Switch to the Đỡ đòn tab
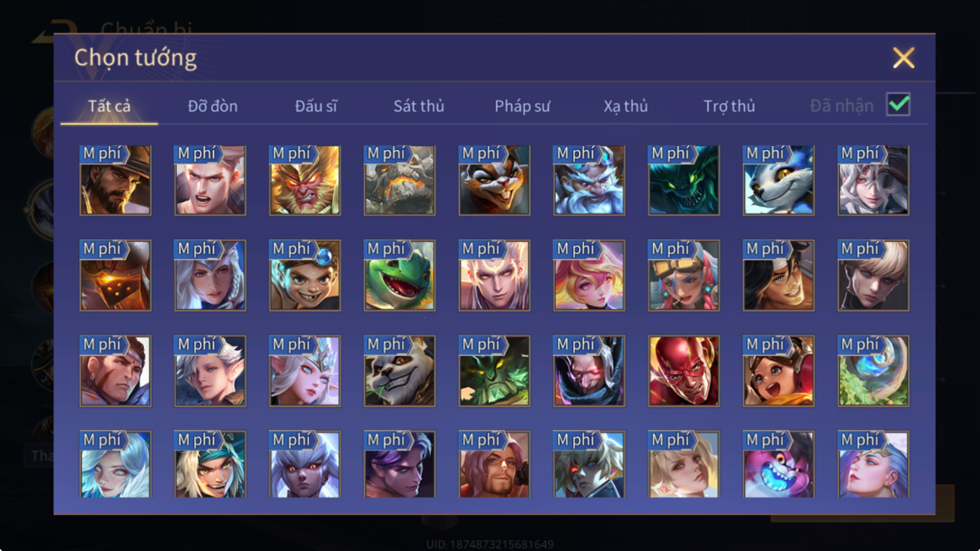Screen dimensions: 980x551 coord(212,106)
